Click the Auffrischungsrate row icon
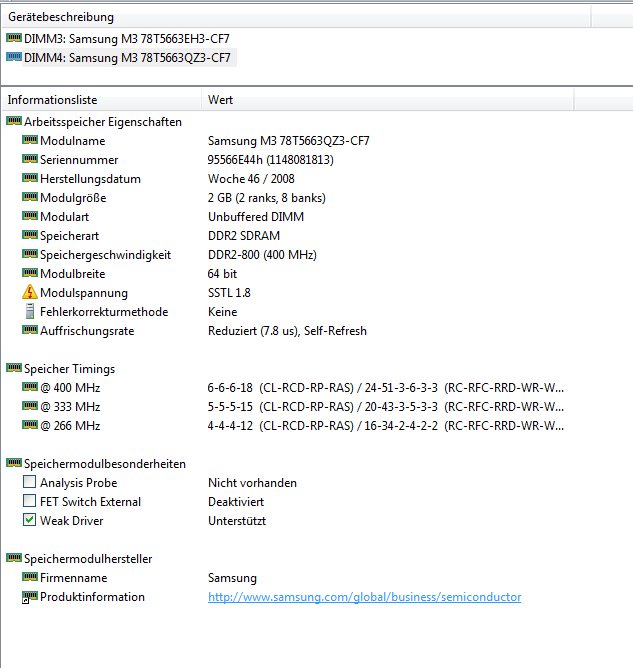Screen dimensions: 633x668 [x=30, y=330]
